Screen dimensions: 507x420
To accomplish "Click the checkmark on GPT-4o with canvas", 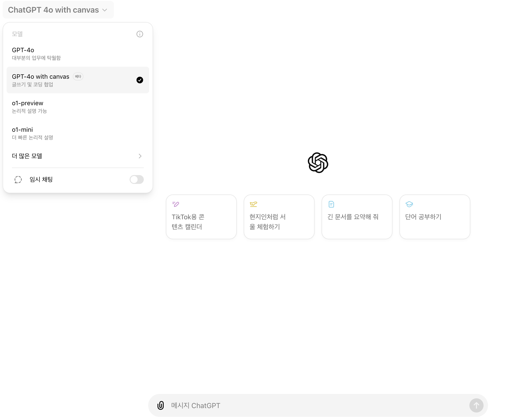I will coord(140,80).
